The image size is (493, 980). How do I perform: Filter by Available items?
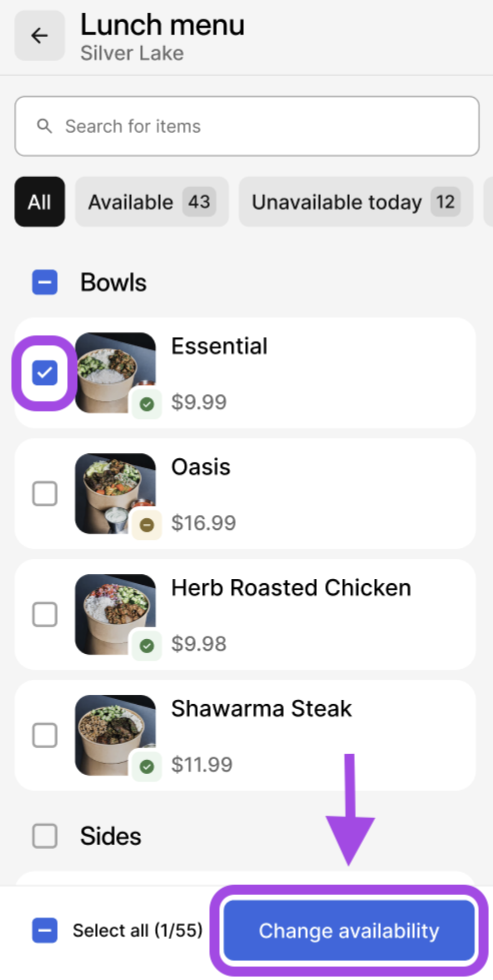151,202
